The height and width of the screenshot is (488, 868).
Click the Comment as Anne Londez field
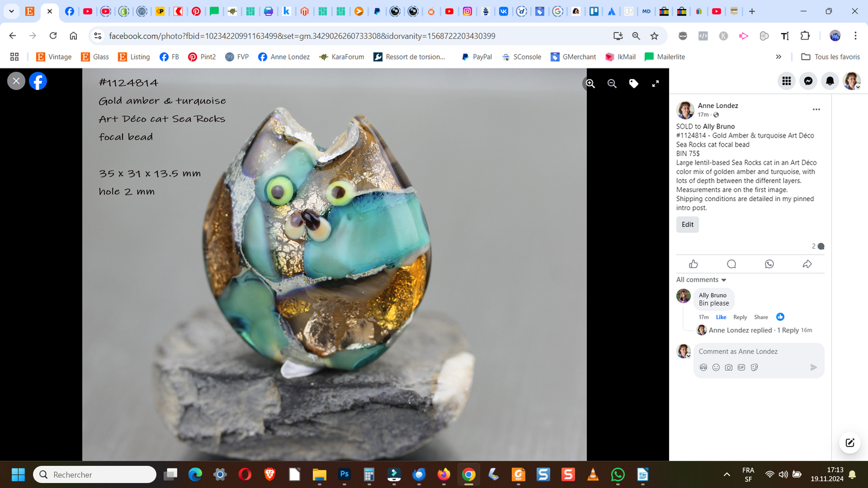pos(759,352)
